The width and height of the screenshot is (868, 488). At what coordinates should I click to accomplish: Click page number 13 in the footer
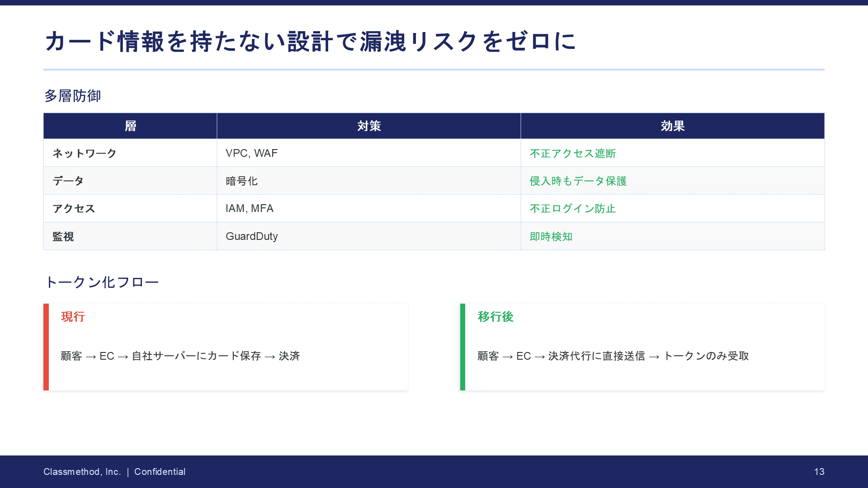click(x=819, y=472)
